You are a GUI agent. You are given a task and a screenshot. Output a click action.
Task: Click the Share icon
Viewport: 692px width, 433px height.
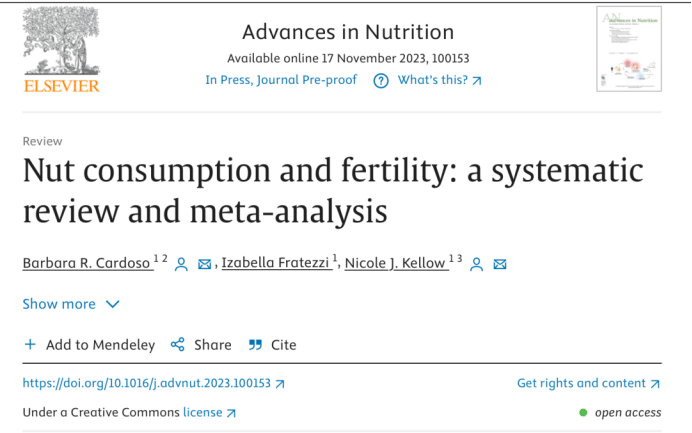click(178, 345)
